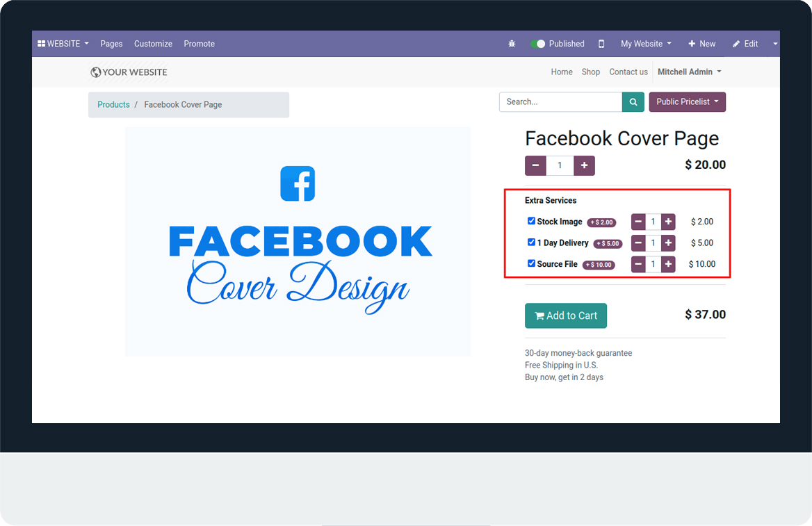Click the $ 20.00 base price
Viewport: 812px width, 526px height.
[706, 165]
